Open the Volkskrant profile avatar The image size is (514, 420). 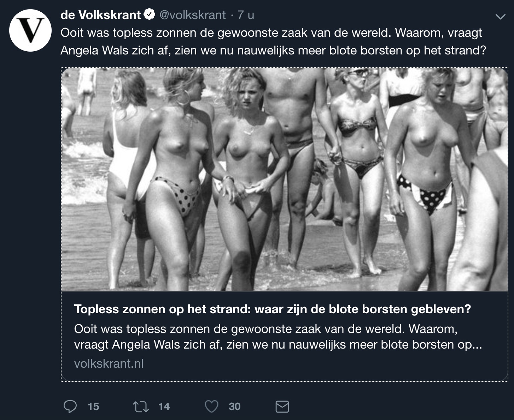tap(30, 30)
